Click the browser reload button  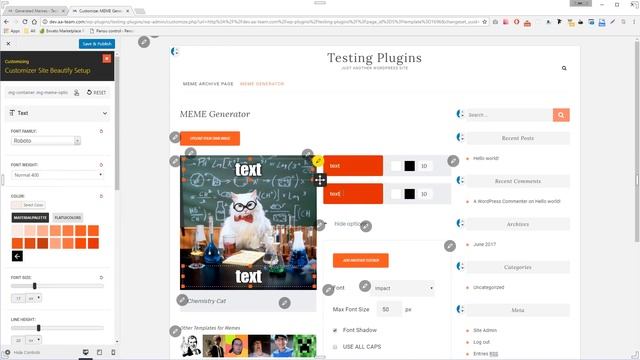pos(25,22)
